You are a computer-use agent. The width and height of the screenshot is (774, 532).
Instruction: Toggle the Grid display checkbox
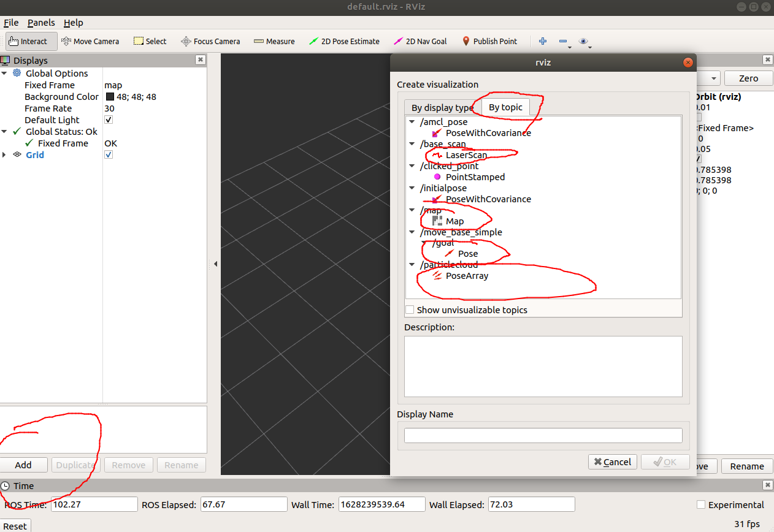[x=109, y=154]
